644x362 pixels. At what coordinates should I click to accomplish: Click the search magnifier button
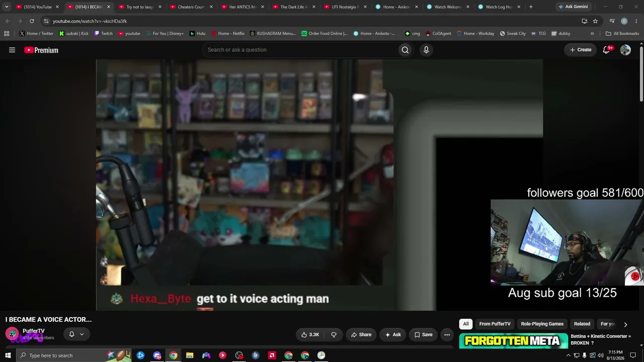point(405,50)
